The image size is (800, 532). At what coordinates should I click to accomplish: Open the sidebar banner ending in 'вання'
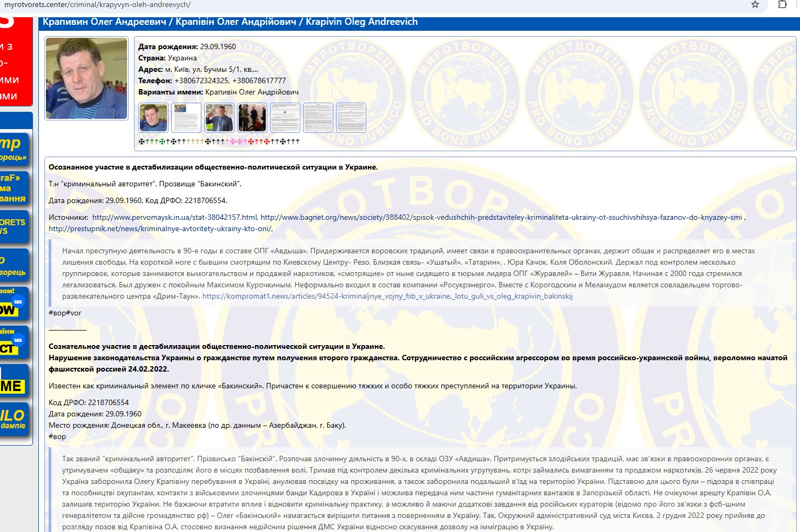tap(14, 188)
